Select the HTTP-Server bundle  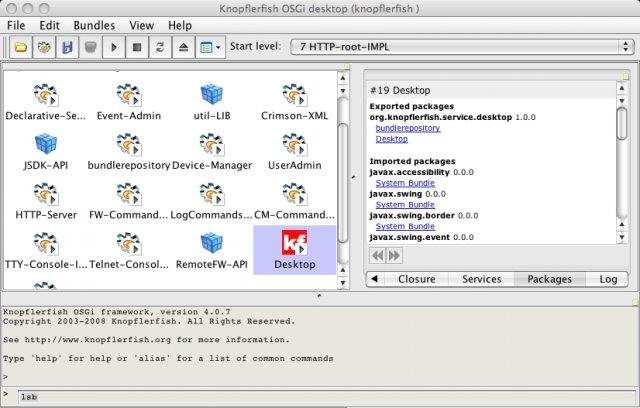(46, 201)
